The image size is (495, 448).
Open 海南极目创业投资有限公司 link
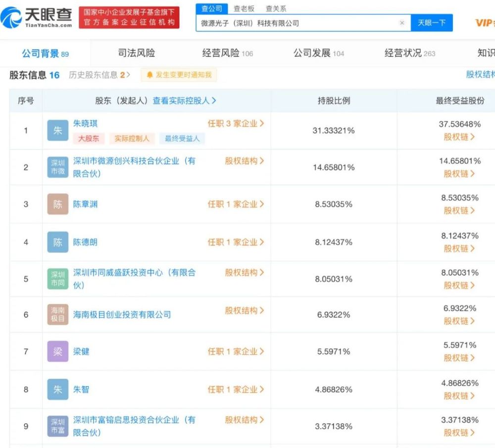point(122,315)
